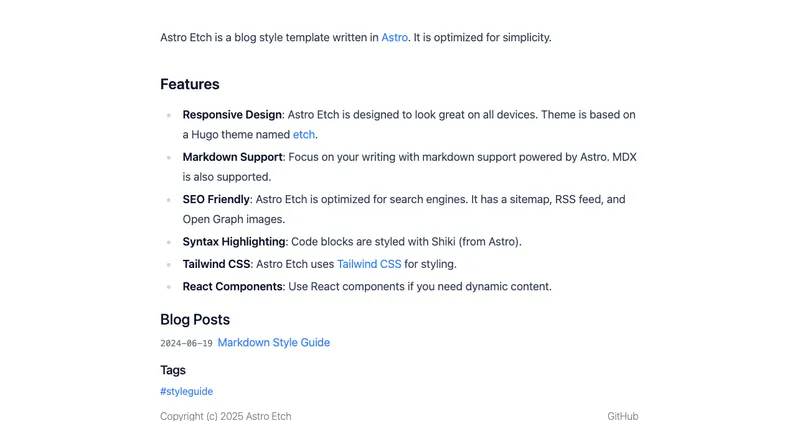Click the bold Responsive Design label

tap(232, 115)
